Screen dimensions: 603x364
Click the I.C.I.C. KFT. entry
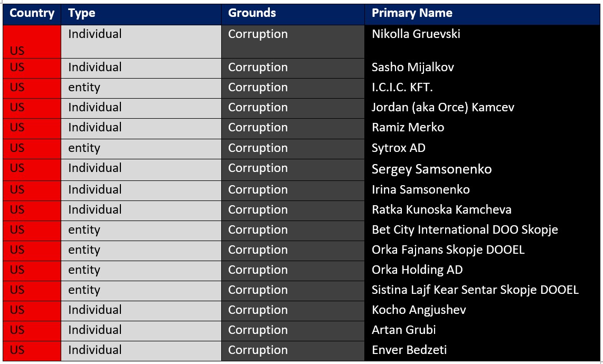click(402, 88)
